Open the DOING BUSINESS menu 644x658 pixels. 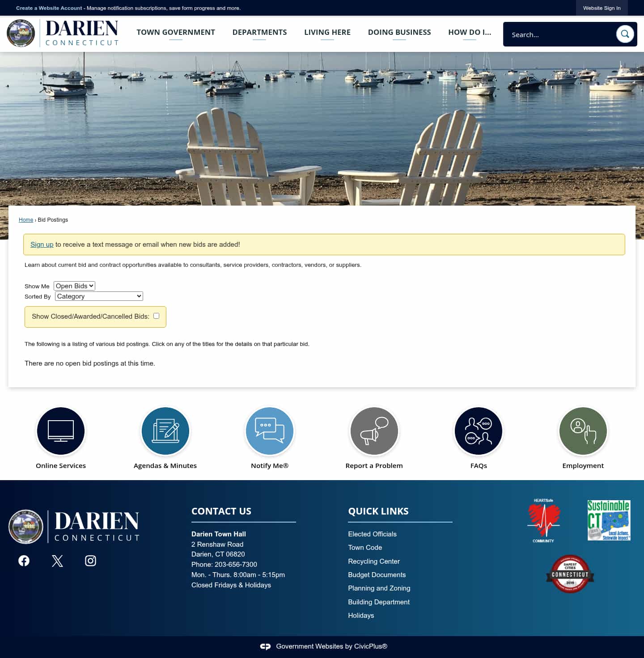click(x=399, y=32)
